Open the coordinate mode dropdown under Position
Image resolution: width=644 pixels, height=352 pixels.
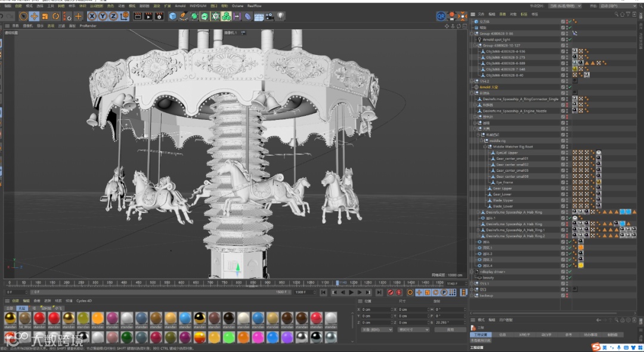click(x=377, y=329)
